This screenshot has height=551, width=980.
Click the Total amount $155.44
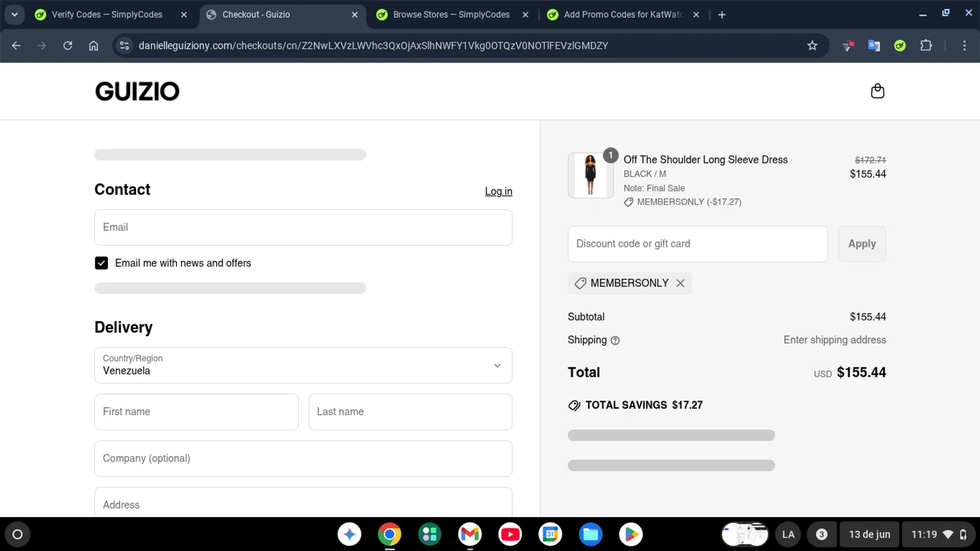coord(861,373)
